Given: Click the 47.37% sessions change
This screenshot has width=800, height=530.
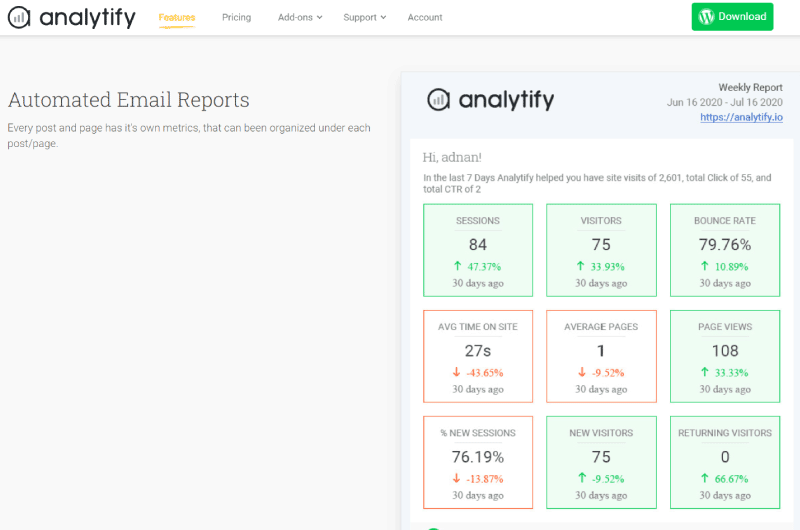Looking at the screenshot, I should tap(484, 267).
